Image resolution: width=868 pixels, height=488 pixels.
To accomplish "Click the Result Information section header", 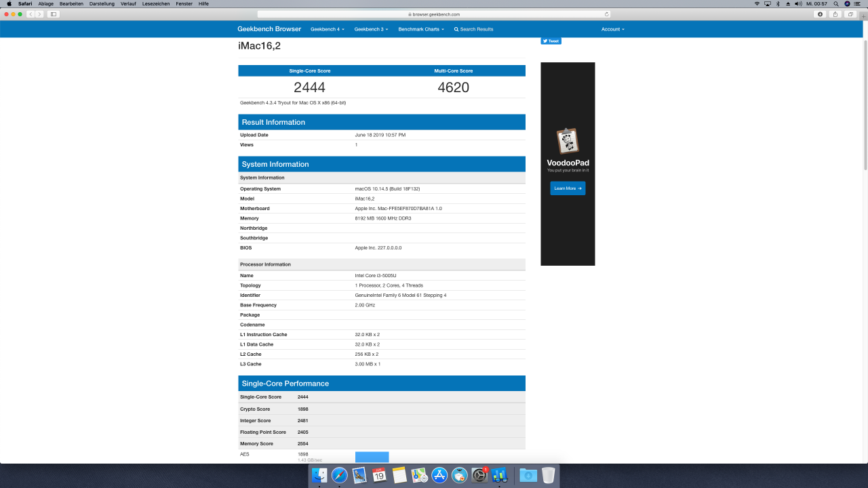I will click(382, 122).
